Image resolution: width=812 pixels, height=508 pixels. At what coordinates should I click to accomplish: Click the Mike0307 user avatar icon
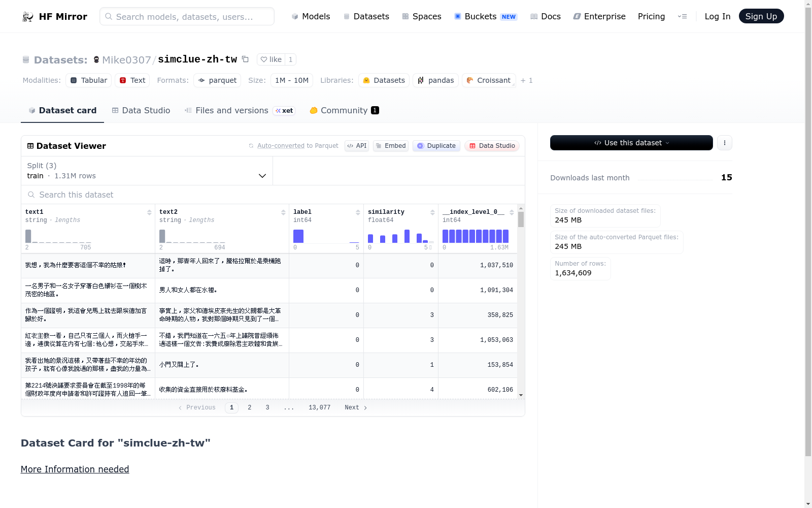point(96,60)
